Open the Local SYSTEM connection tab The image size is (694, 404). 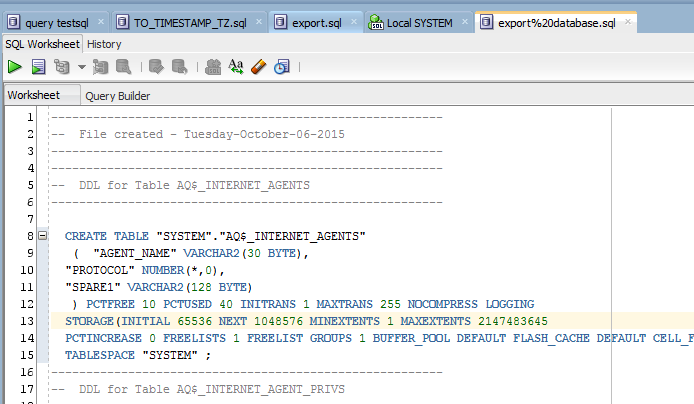(417, 22)
